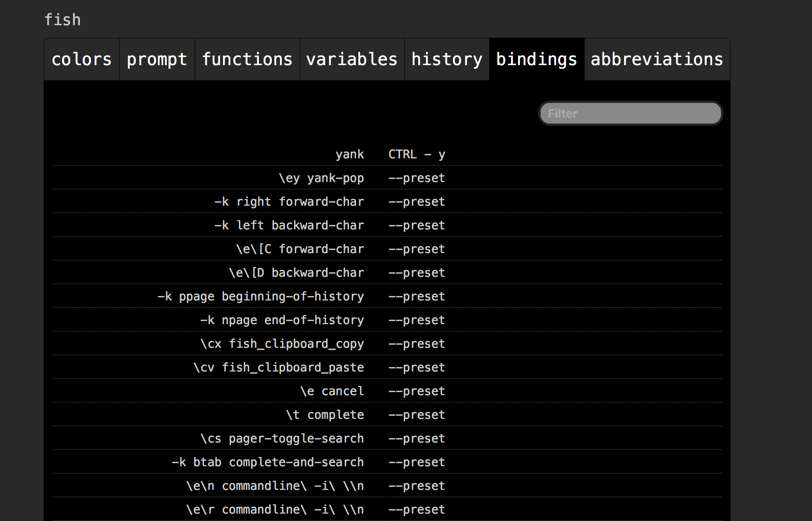Select the functions tab
The height and width of the screenshot is (521, 812).
coord(247,59)
